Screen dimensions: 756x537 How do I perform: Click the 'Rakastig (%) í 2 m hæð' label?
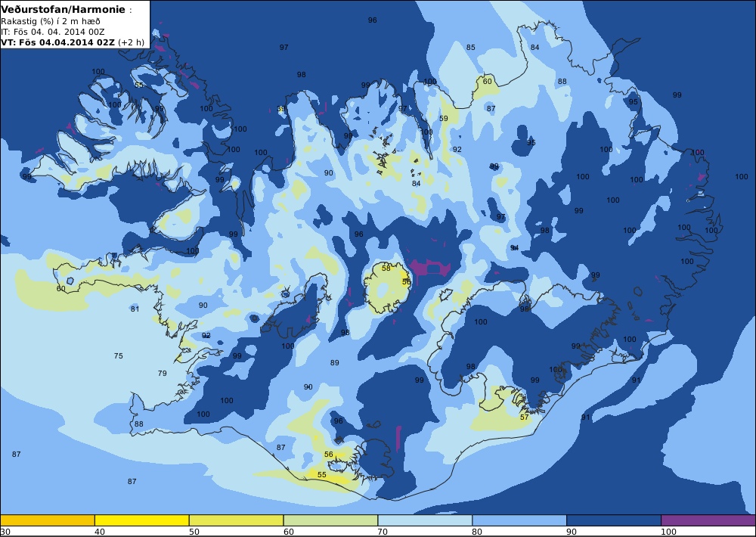(x=51, y=21)
